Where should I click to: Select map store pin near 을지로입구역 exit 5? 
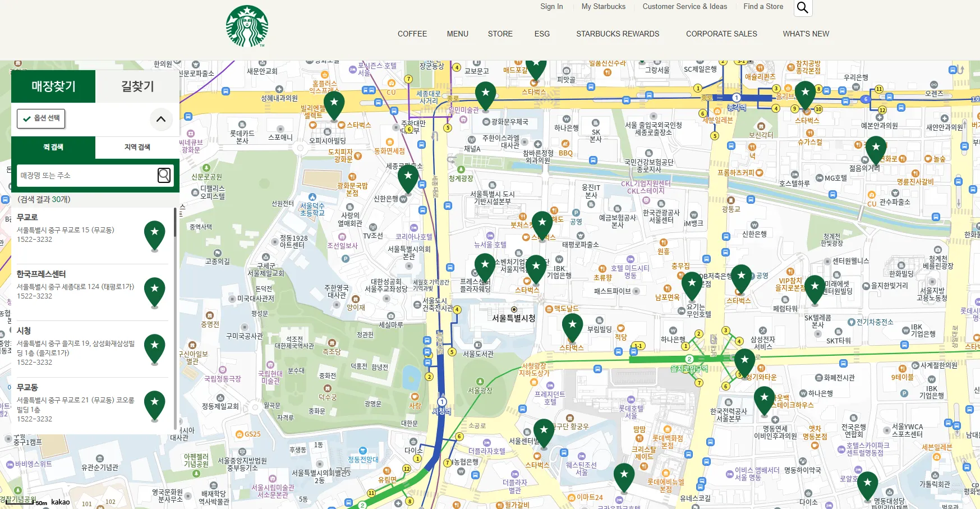745,363
